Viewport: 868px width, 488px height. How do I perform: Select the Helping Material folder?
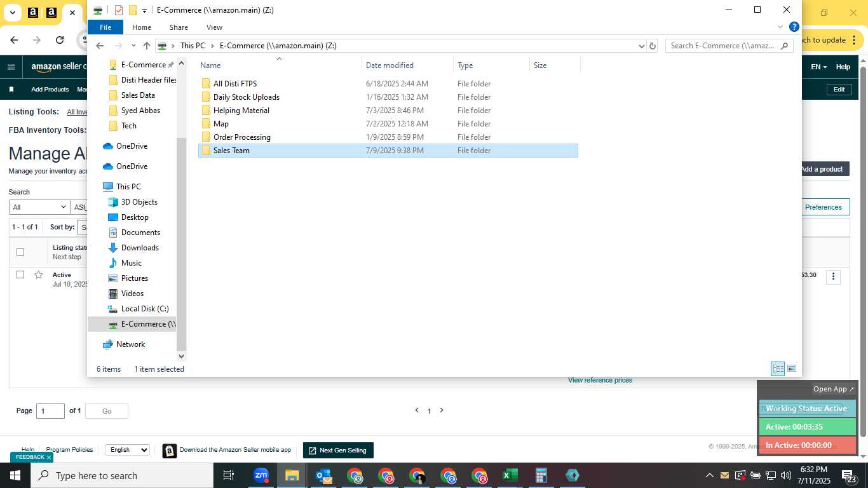click(x=388, y=111)
